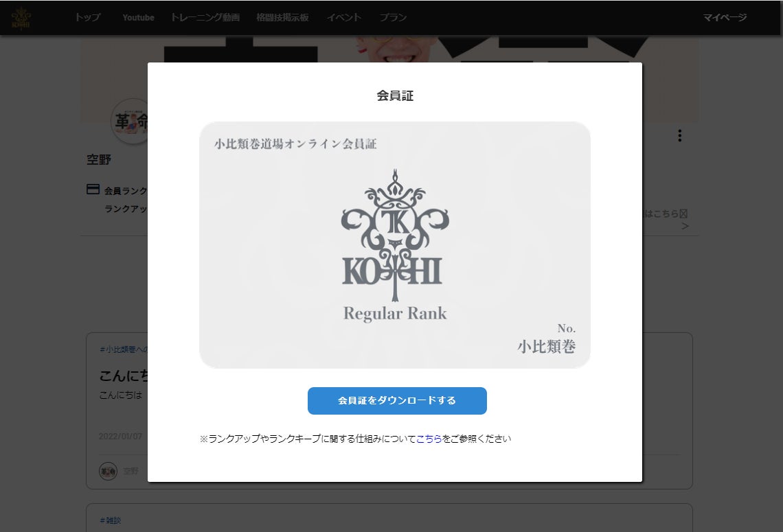
Task: Open the トップ menu item
Action: point(88,17)
